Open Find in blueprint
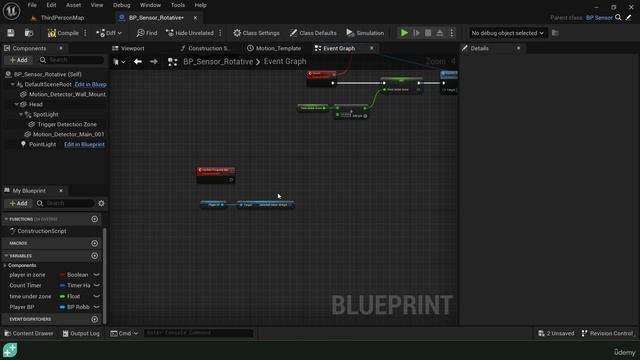The height and width of the screenshot is (360, 640). coord(147,33)
